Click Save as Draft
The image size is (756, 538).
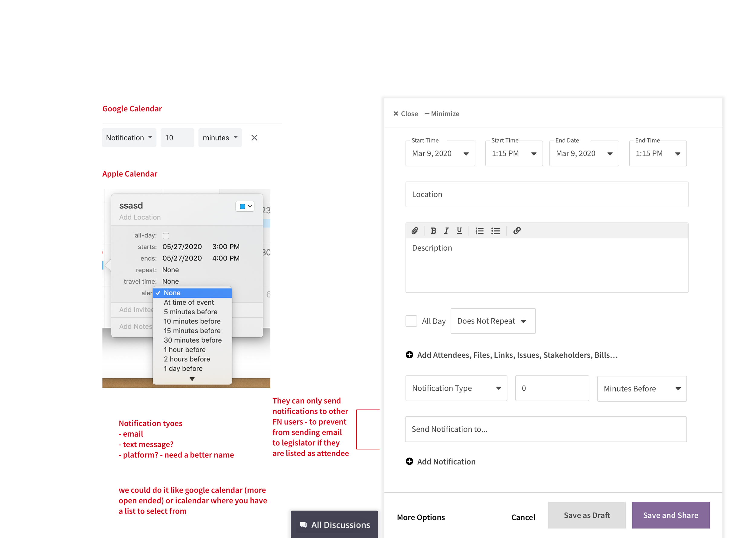click(x=587, y=515)
